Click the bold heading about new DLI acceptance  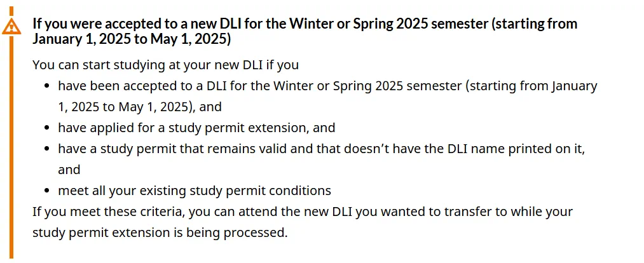305,31
